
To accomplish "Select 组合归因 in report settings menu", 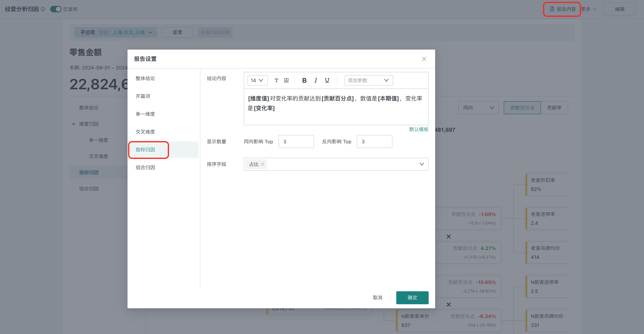I will (145, 167).
